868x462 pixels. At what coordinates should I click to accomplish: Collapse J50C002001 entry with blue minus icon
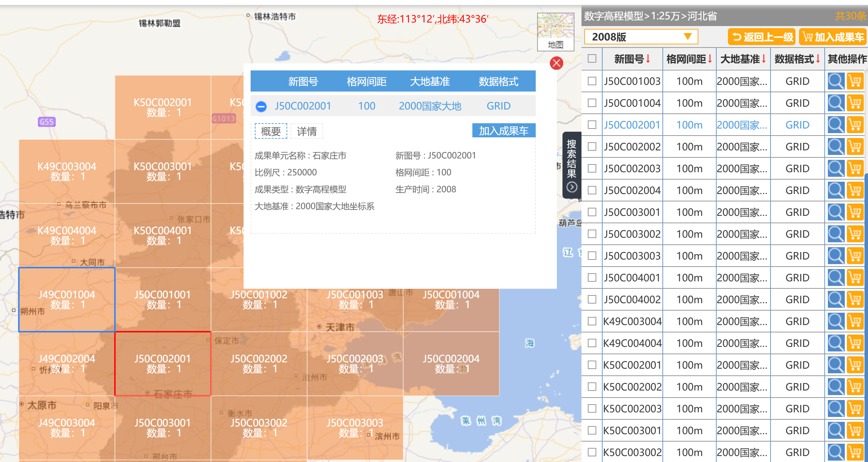coord(261,106)
